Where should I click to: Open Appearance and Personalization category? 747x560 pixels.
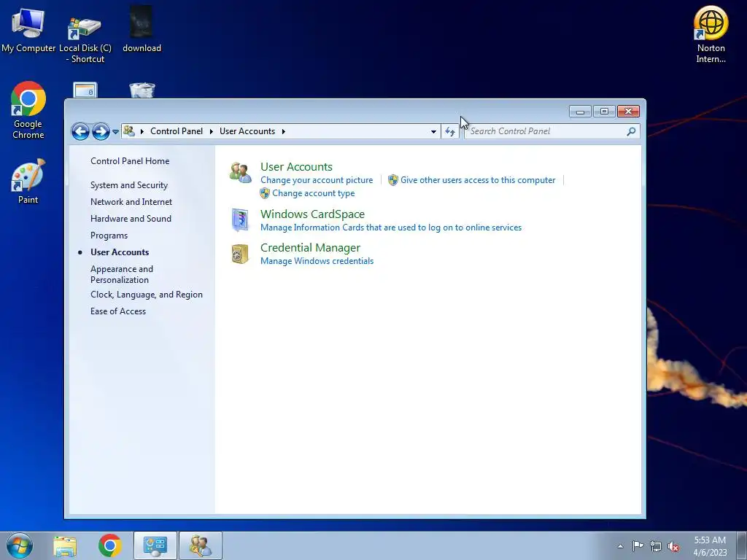pos(122,274)
